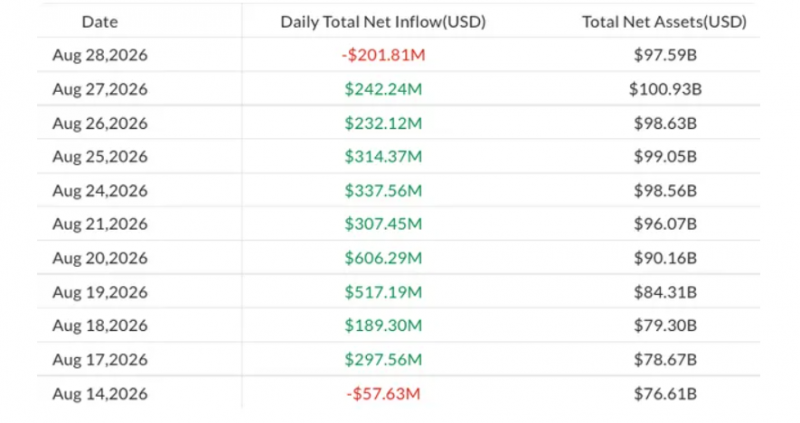Click the $314.37M inflow value
The height and width of the screenshot is (423, 800).
click(x=383, y=157)
